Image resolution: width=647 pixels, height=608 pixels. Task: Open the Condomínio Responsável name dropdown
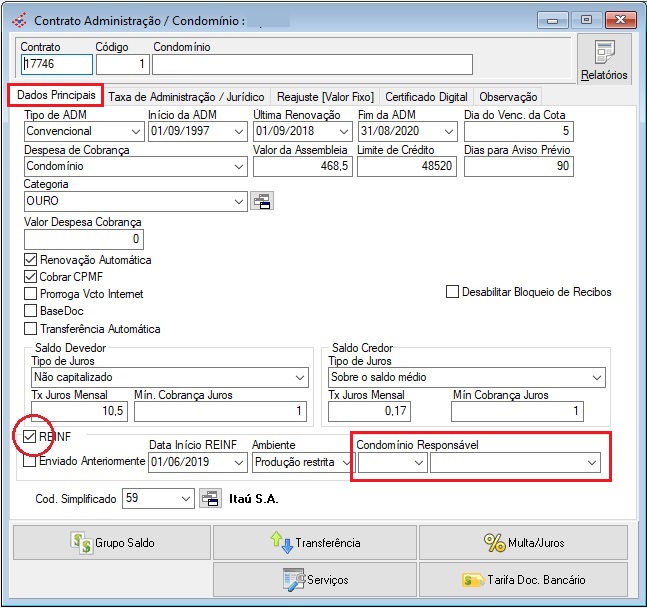[592, 462]
